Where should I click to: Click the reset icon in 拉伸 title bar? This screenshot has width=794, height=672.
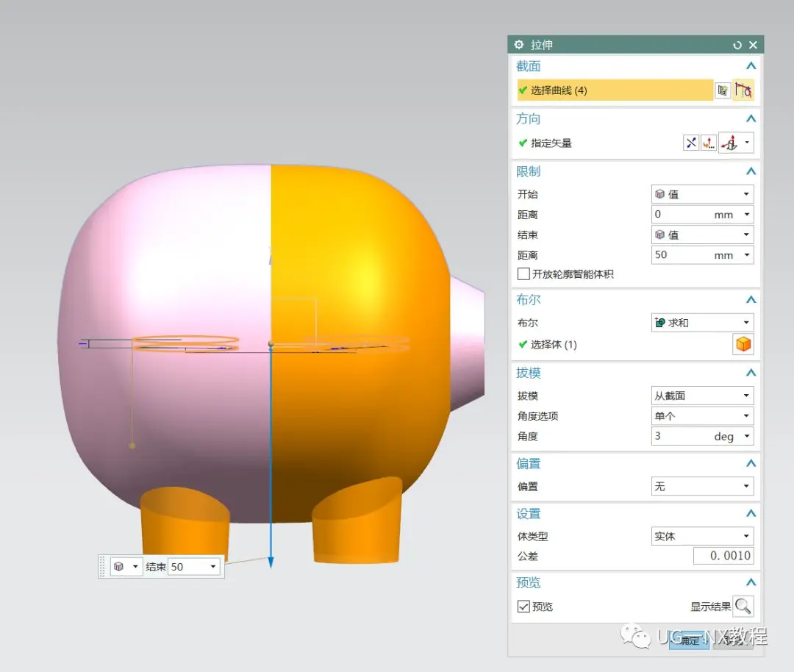737,45
